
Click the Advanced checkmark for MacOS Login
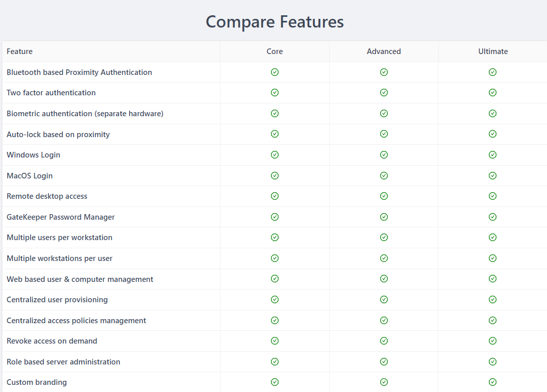point(384,175)
